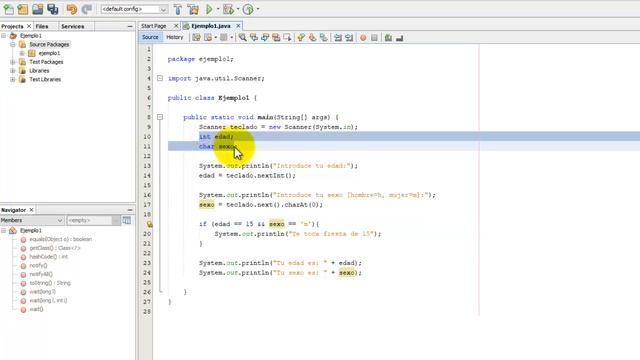Close the Start Page tab
This screenshot has height=360, width=640.
pyautogui.click(x=176, y=26)
